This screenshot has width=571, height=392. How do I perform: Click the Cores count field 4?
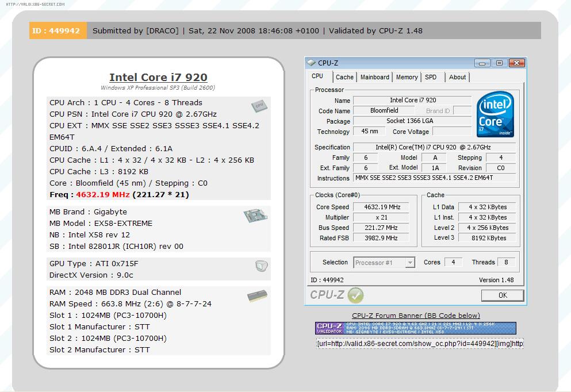453,262
